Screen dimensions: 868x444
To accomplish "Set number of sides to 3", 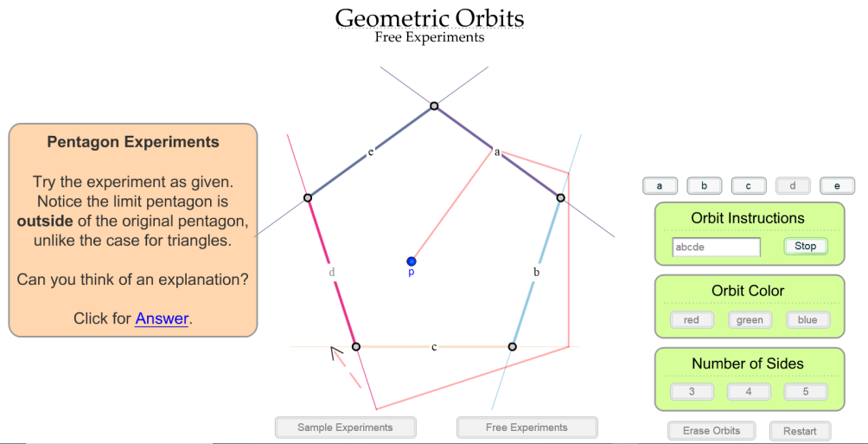I will coord(692,391).
